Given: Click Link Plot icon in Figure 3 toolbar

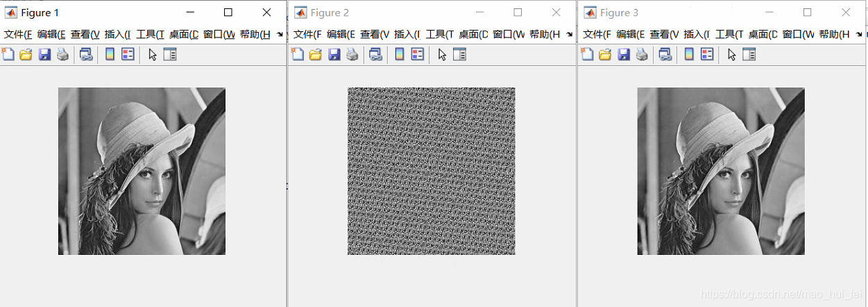Looking at the screenshot, I should (x=665, y=54).
